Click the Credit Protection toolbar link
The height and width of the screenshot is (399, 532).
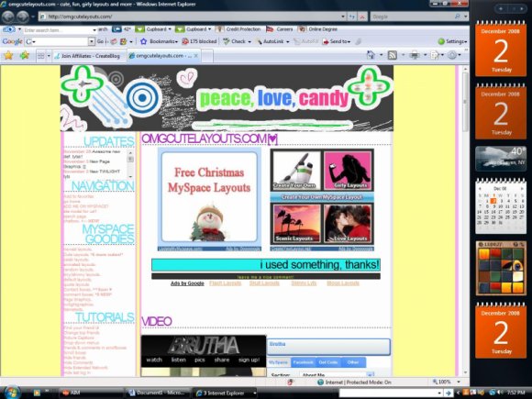click(238, 29)
